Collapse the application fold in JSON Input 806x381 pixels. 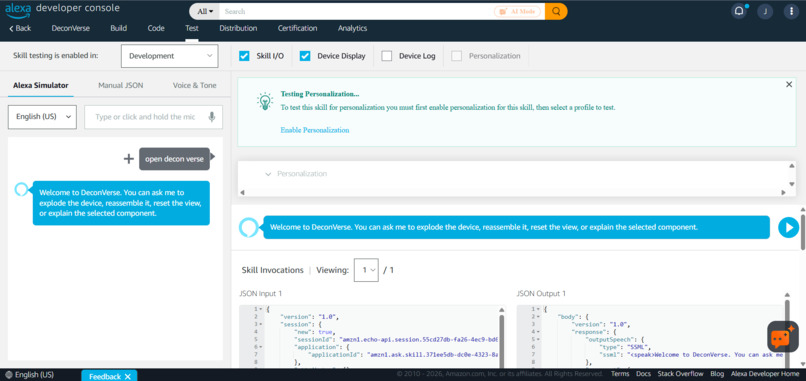(x=261, y=347)
